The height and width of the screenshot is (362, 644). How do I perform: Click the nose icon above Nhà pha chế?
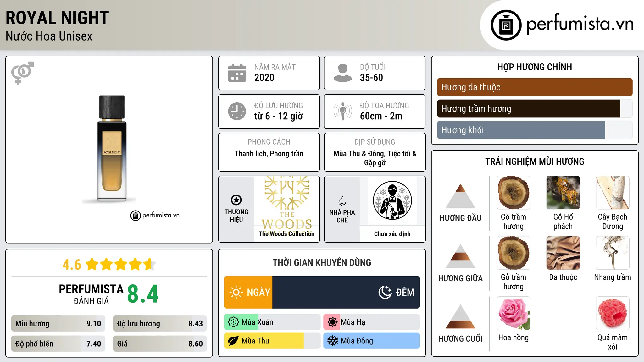pos(342,200)
